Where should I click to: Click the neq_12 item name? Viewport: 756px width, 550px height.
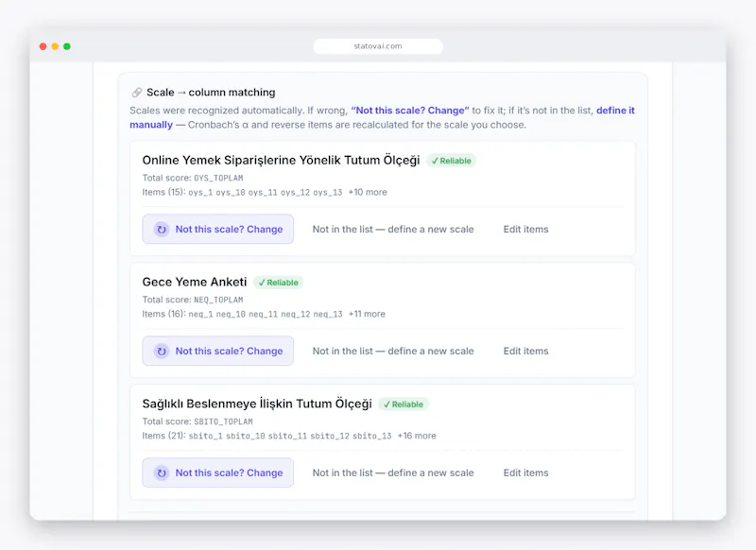click(x=296, y=315)
